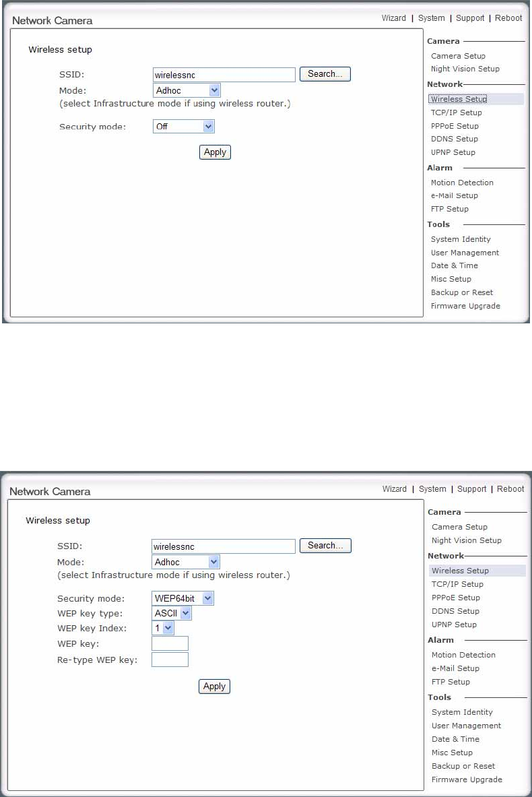Screen dimensions: 532x797
Task: Click Reboot in lower top menu
Action: (510, 489)
